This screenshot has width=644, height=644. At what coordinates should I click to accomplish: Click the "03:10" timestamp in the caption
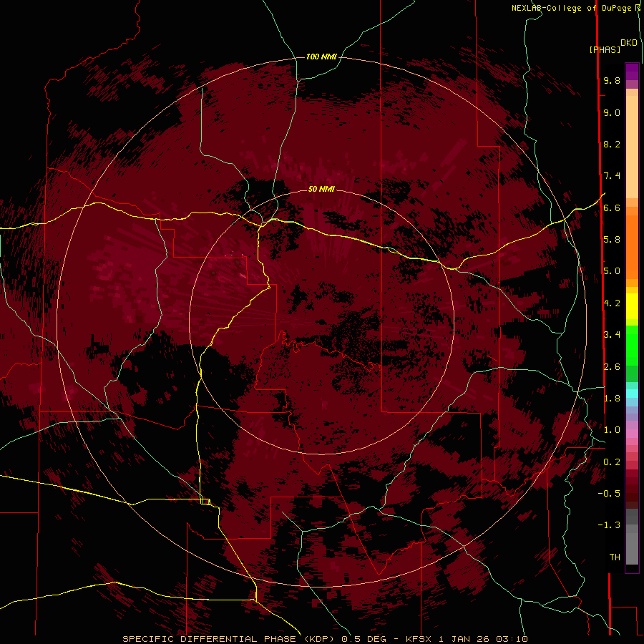point(512,639)
